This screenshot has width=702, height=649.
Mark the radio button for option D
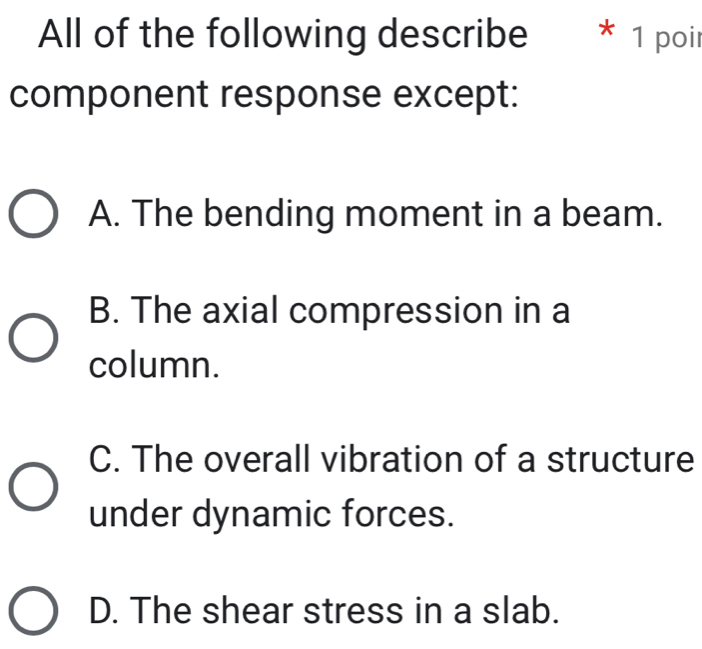pyautogui.click(x=33, y=609)
